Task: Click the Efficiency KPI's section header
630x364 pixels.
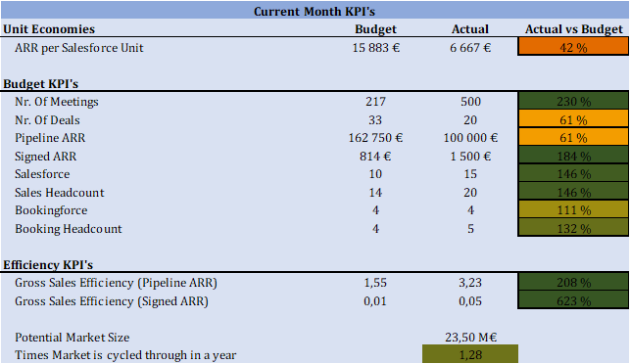Action: pos(48,264)
